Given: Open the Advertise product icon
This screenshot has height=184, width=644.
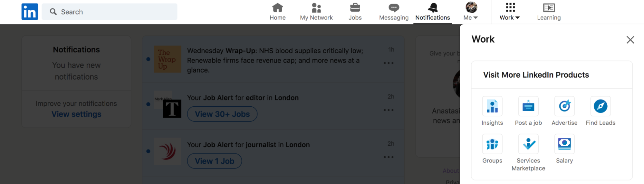Looking at the screenshot, I should coord(564,106).
